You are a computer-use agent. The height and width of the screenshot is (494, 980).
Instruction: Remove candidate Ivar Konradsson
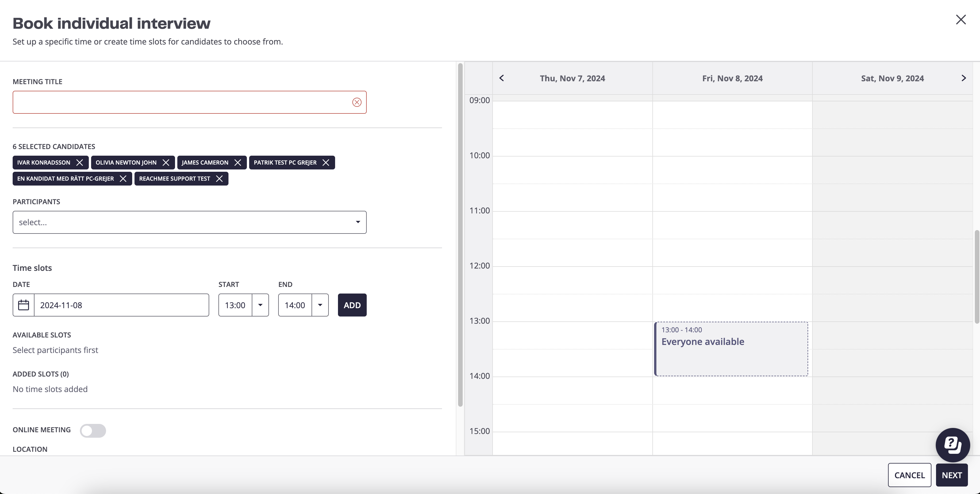80,162
